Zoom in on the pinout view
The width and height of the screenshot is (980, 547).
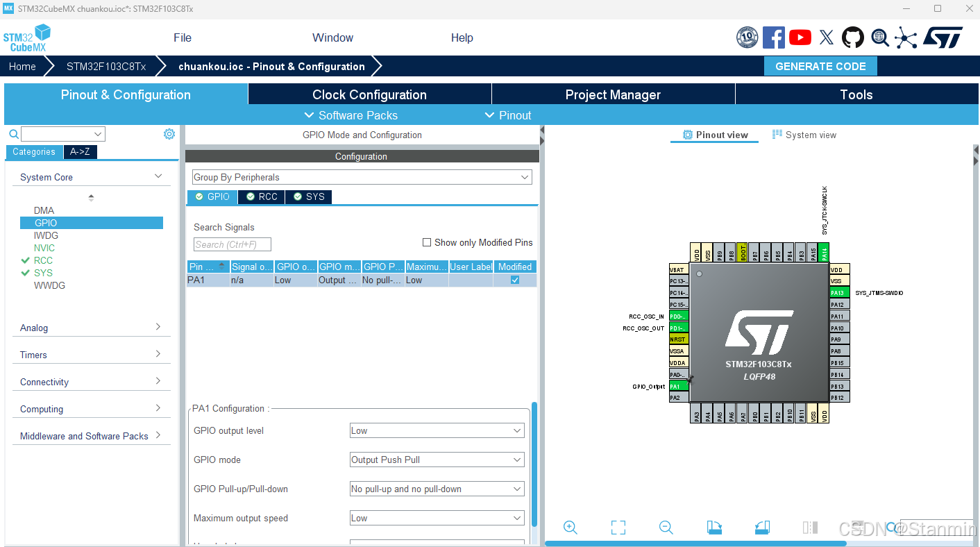[571, 528]
